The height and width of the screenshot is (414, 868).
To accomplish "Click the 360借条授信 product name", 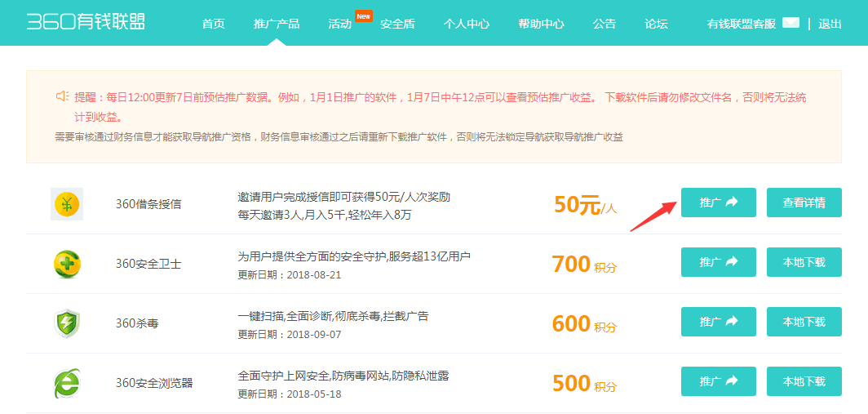I will click(148, 204).
